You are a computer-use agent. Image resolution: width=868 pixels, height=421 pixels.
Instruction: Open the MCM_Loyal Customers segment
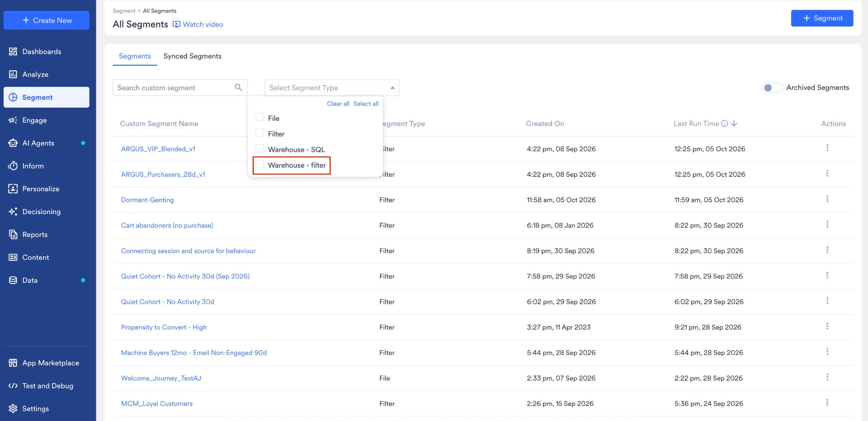coord(157,404)
